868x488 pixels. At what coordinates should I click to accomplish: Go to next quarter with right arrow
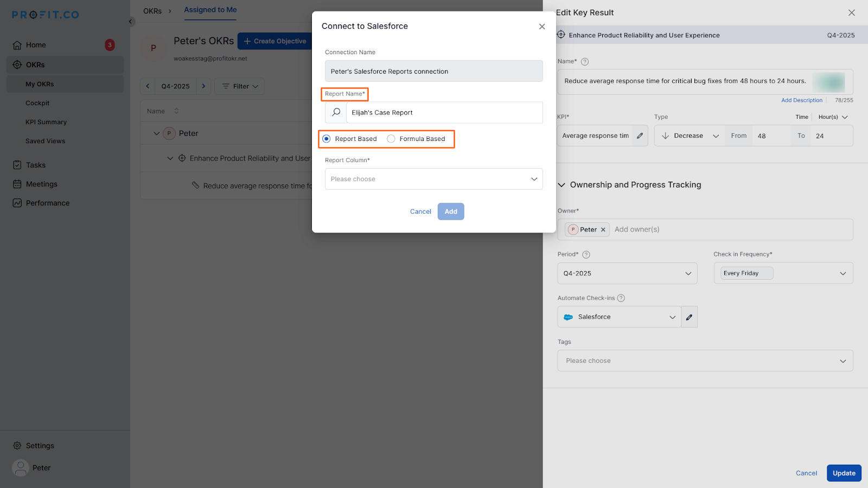click(203, 86)
